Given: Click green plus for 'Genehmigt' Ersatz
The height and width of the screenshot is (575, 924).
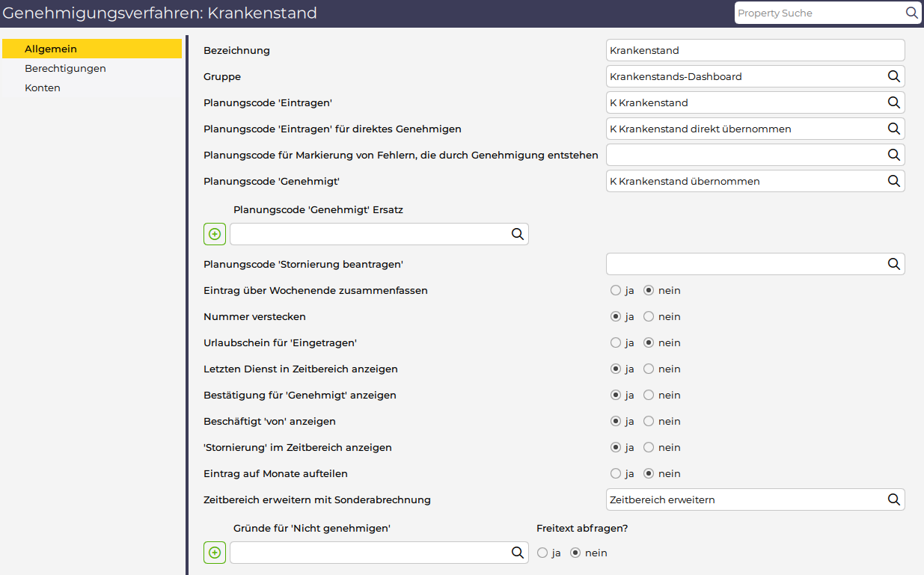Looking at the screenshot, I should pyautogui.click(x=215, y=234).
